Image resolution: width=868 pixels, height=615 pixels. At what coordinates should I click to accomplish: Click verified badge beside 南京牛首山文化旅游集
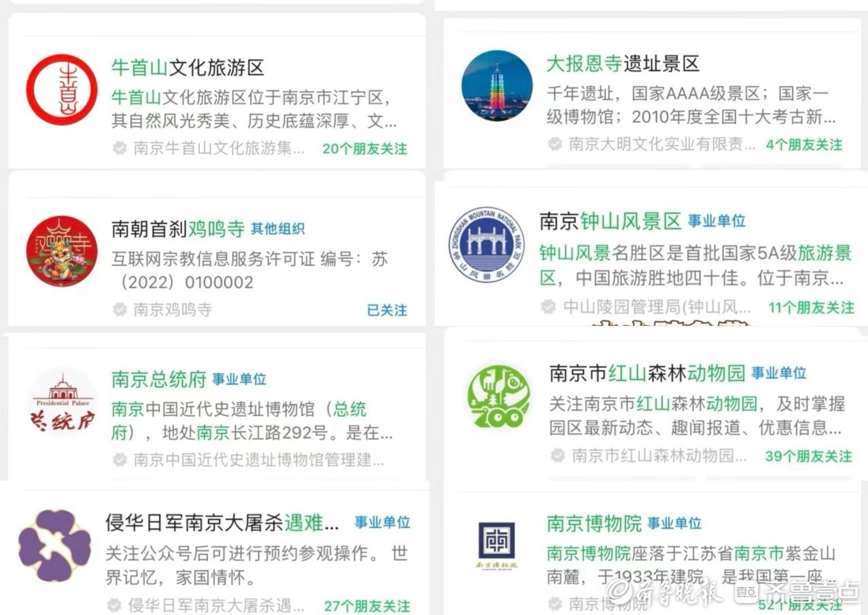click(x=120, y=148)
